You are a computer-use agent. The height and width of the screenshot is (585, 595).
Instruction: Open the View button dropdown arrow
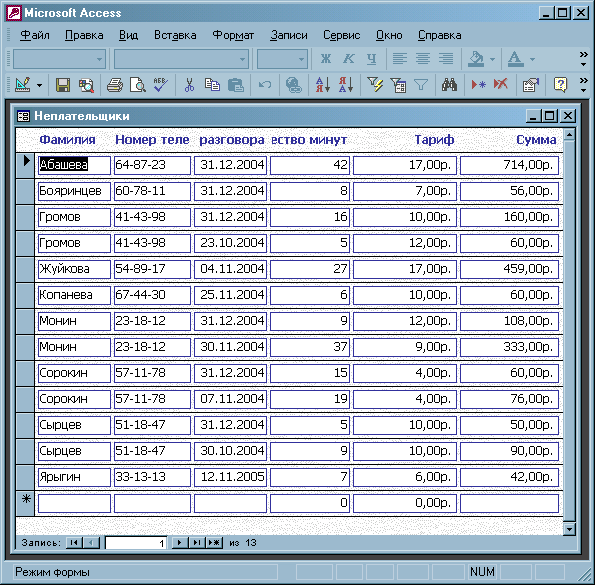[x=39, y=85]
